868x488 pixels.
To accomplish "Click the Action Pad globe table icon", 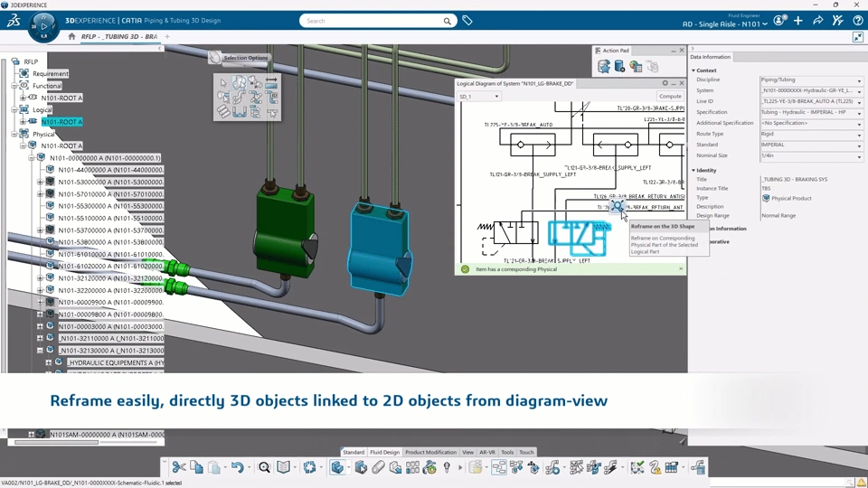I will point(636,66).
